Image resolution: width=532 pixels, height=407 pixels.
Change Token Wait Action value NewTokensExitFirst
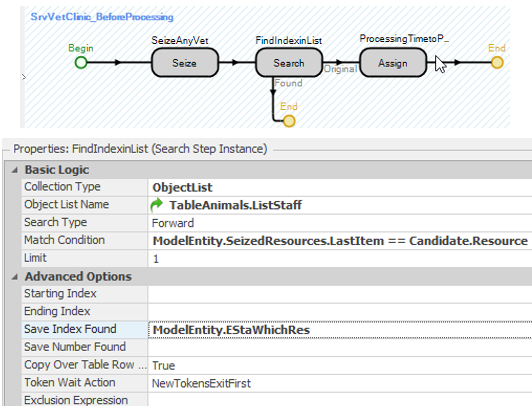point(340,383)
